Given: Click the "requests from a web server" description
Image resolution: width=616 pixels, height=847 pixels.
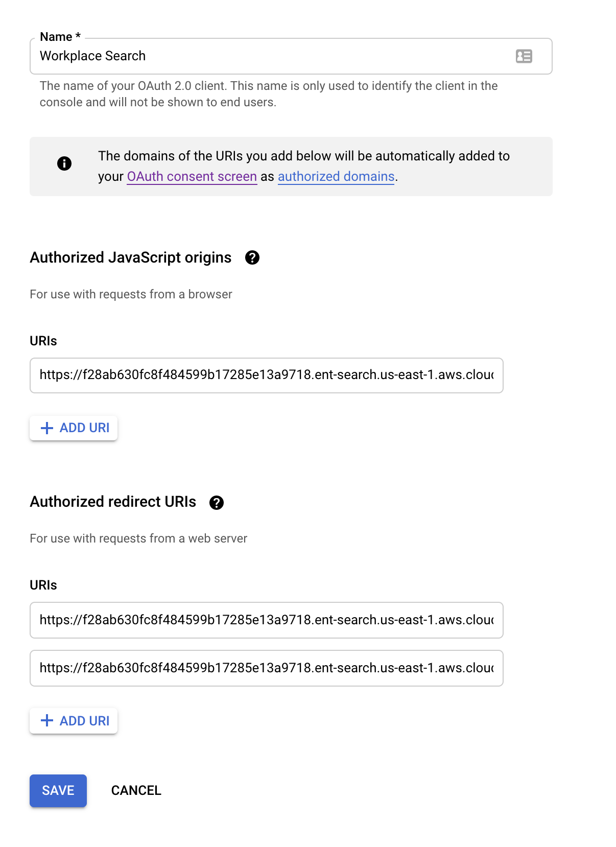Looking at the screenshot, I should [x=138, y=538].
